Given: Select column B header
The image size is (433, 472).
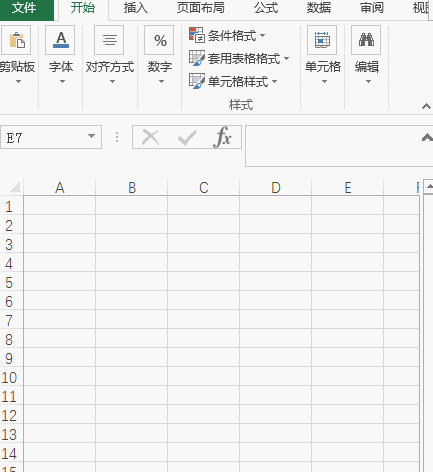Looking at the screenshot, I should (x=132, y=188).
